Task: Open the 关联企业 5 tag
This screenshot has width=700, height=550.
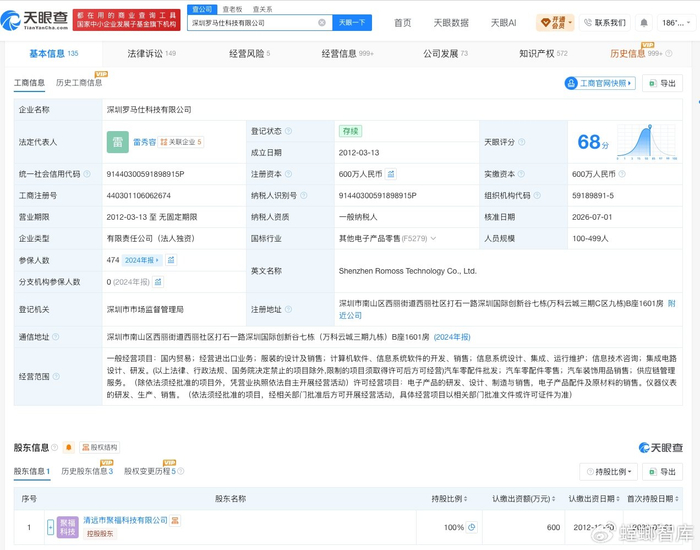Action: pyautogui.click(x=181, y=142)
